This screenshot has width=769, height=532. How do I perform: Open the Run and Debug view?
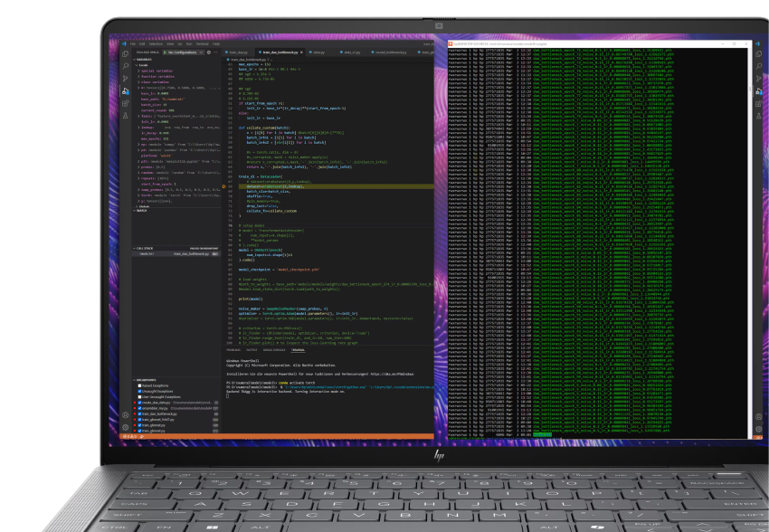126,90
